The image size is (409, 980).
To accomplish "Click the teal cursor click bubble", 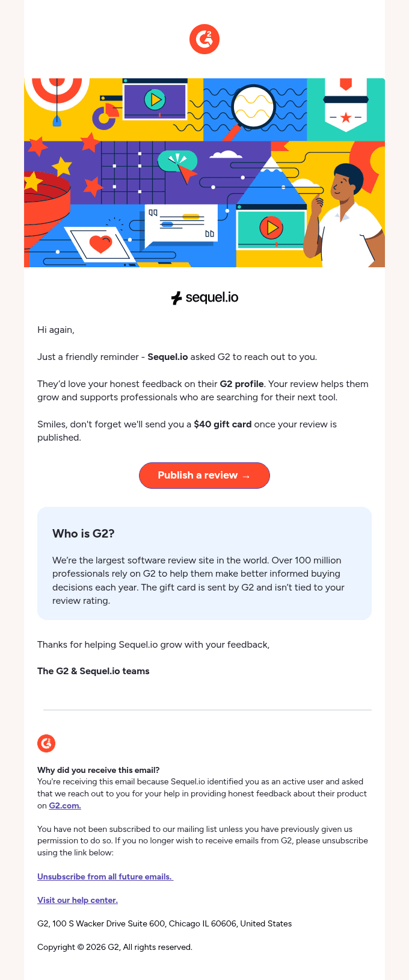I will [178, 163].
